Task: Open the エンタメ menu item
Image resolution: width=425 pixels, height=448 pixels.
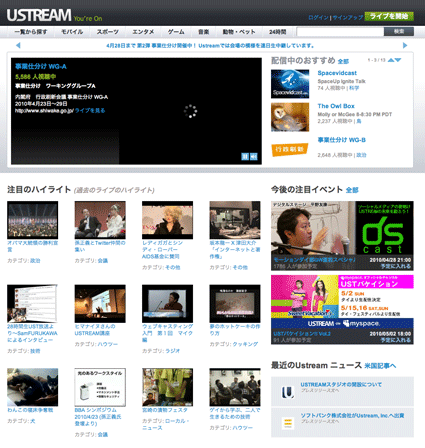Action: click(143, 32)
